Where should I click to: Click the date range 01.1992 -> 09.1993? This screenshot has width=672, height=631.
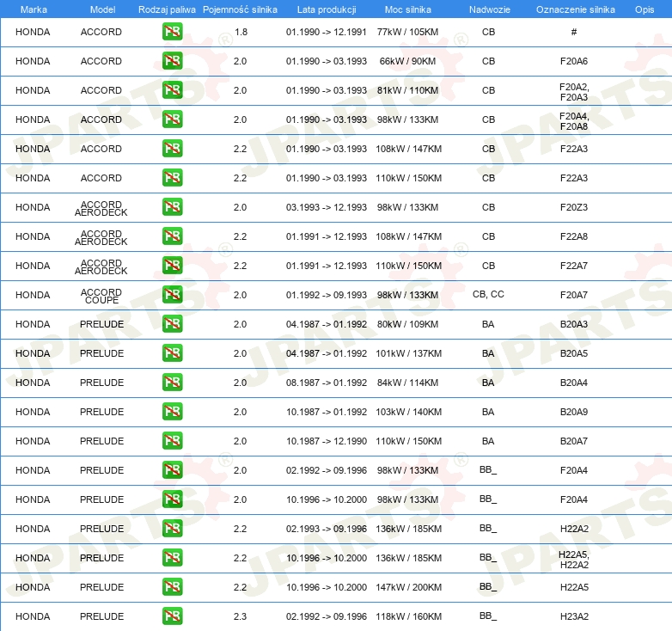tap(327, 295)
